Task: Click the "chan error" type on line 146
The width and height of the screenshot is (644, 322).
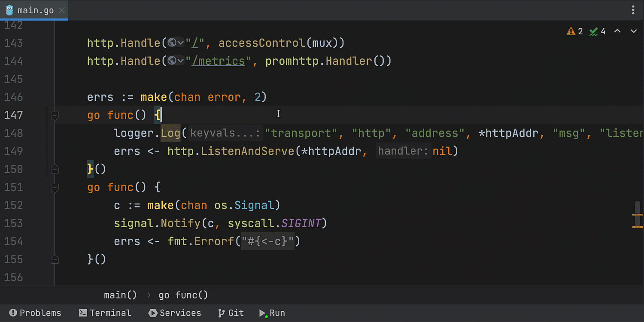Action: coord(207,97)
